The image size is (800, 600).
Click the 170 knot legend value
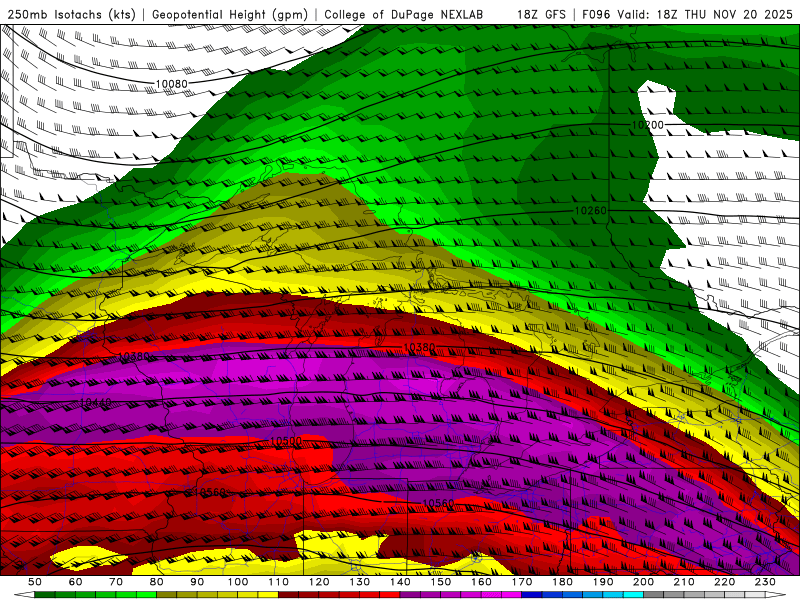521,582
